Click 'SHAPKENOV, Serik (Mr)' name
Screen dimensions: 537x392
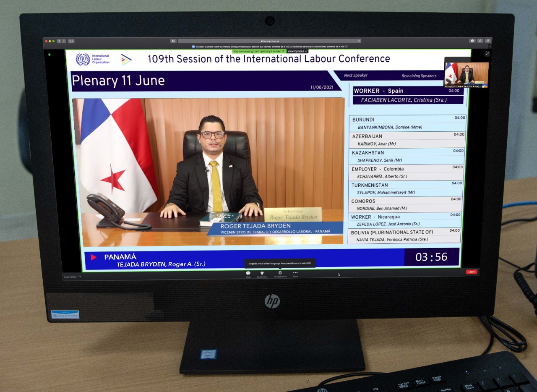pos(380,160)
